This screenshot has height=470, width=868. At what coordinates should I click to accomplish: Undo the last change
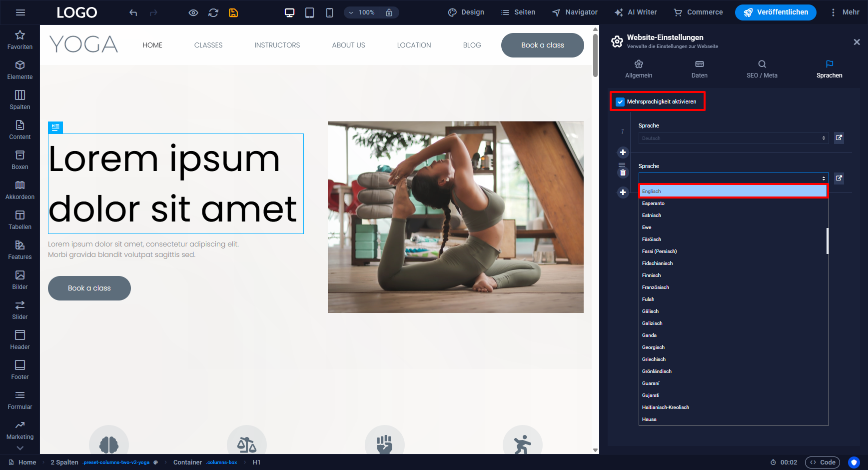pos(133,12)
